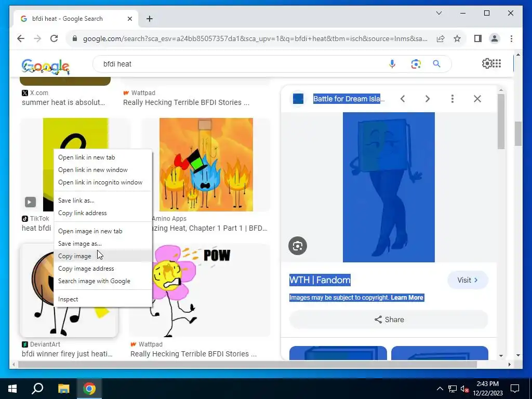The height and width of the screenshot is (399, 532).
Task: Show hidden system tray icons
Action: (440, 389)
